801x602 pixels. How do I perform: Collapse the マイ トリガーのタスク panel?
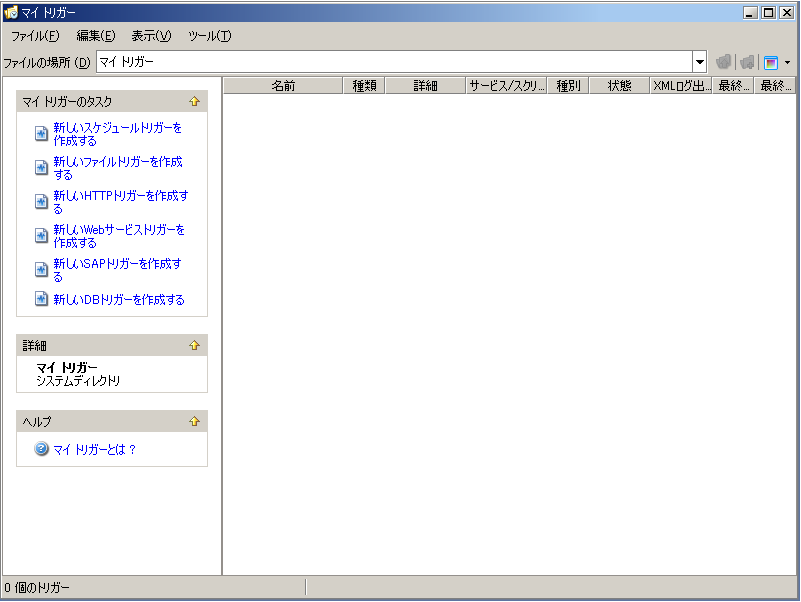pyautogui.click(x=195, y=102)
